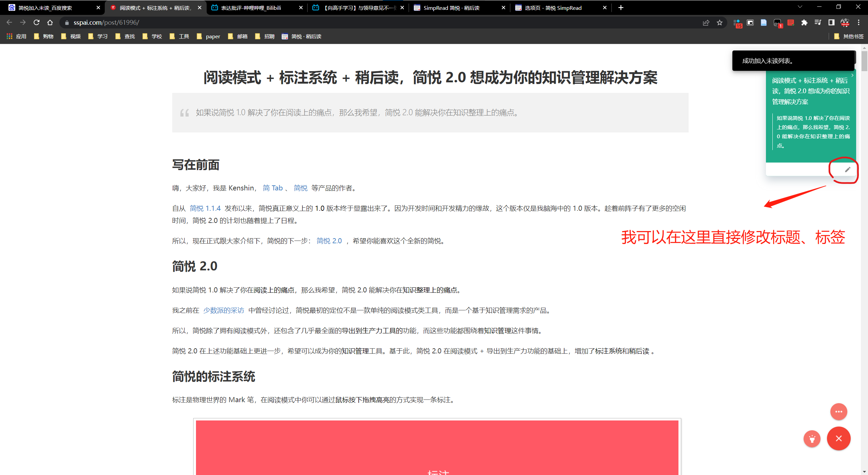
Task: Open the 少数派的采访 link
Action: click(x=224, y=310)
